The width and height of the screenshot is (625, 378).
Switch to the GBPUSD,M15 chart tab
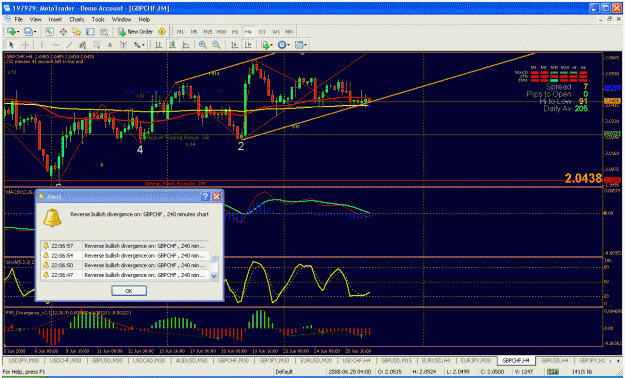point(395,360)
